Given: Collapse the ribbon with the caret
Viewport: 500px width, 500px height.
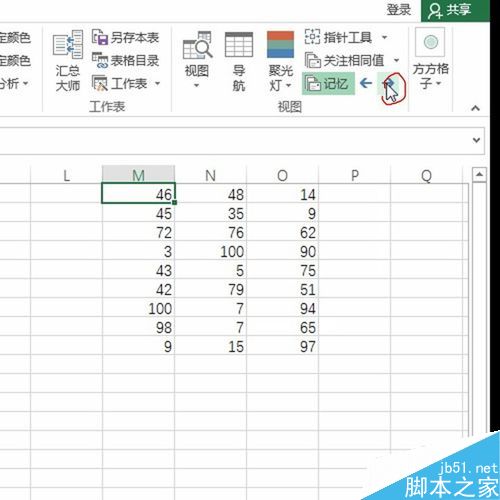Looking at the screenshot, I should [x=476, y=108].
